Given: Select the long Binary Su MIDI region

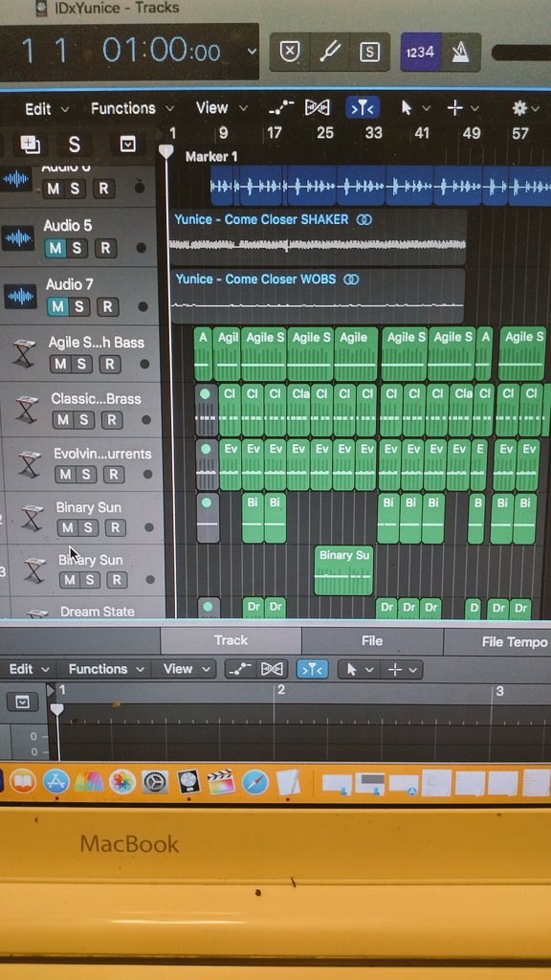Looking at the screenshot, I should click(x=343, y=571).
